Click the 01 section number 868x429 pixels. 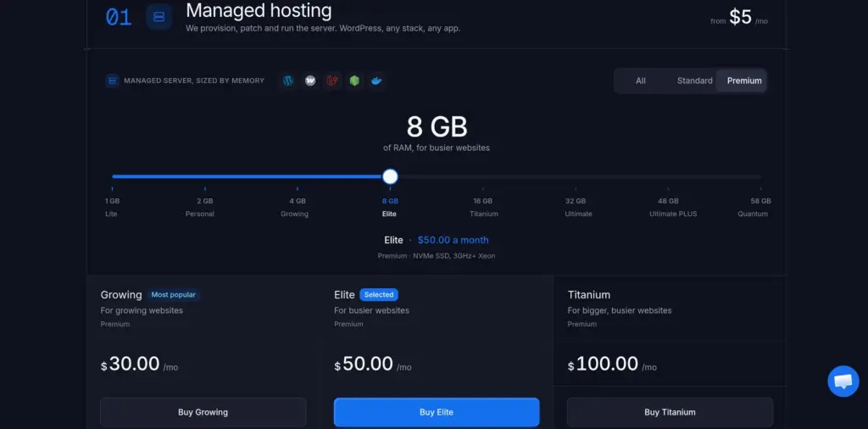[119, 17]
